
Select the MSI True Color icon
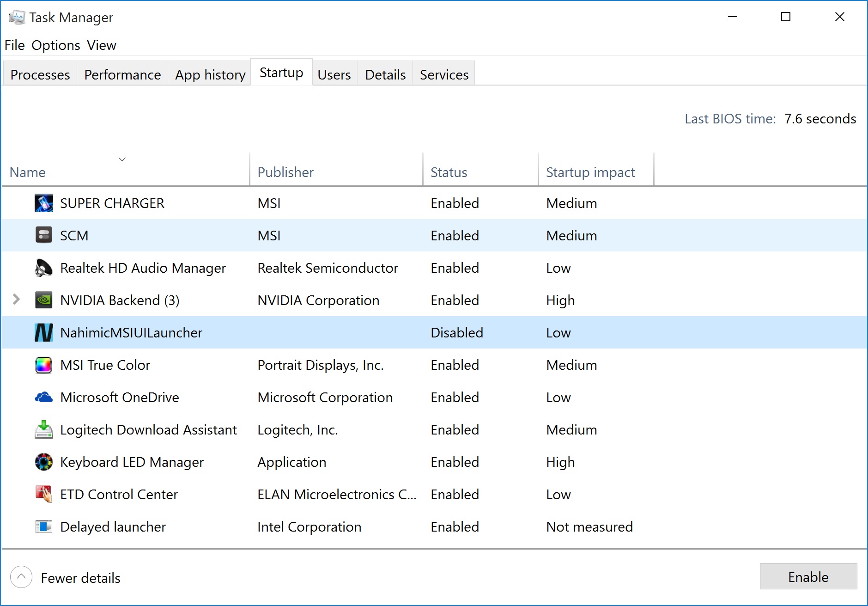(44, 365)
